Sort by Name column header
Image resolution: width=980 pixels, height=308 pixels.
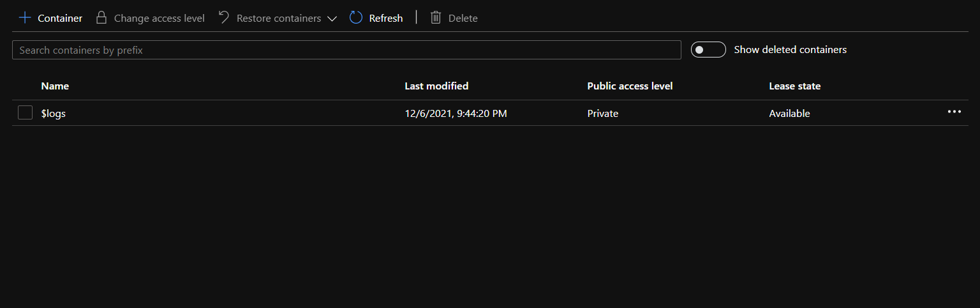(x=55, y=86)
